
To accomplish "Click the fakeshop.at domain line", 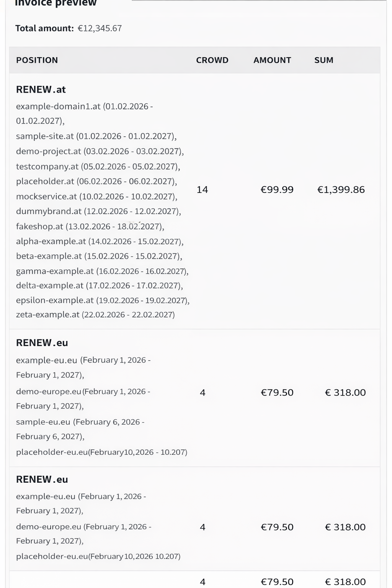I will pos(90,226).
